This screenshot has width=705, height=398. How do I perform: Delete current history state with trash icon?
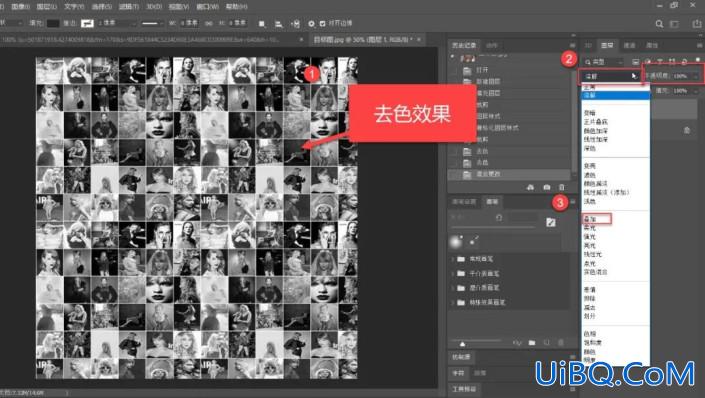(x=562, y=187)
